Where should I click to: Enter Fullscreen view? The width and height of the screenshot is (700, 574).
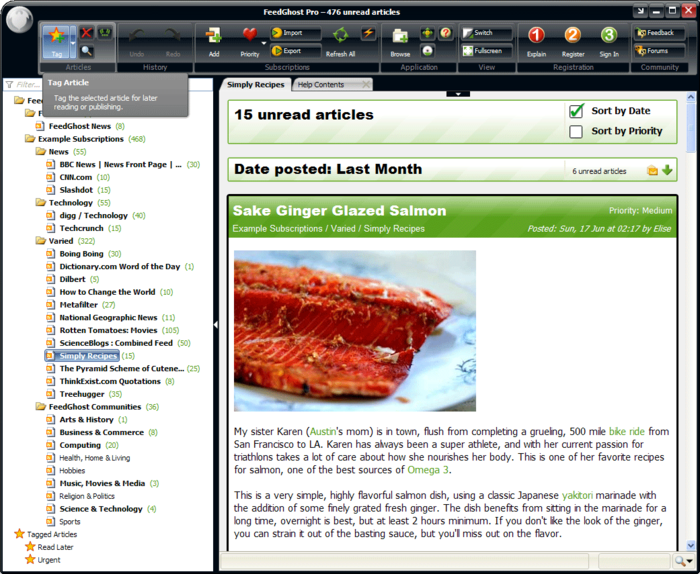click(x=487, y=51)
